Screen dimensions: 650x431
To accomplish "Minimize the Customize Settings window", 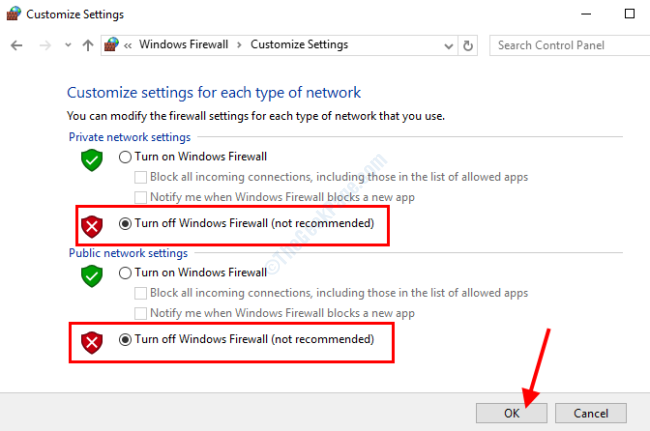I will coord(586,14).
